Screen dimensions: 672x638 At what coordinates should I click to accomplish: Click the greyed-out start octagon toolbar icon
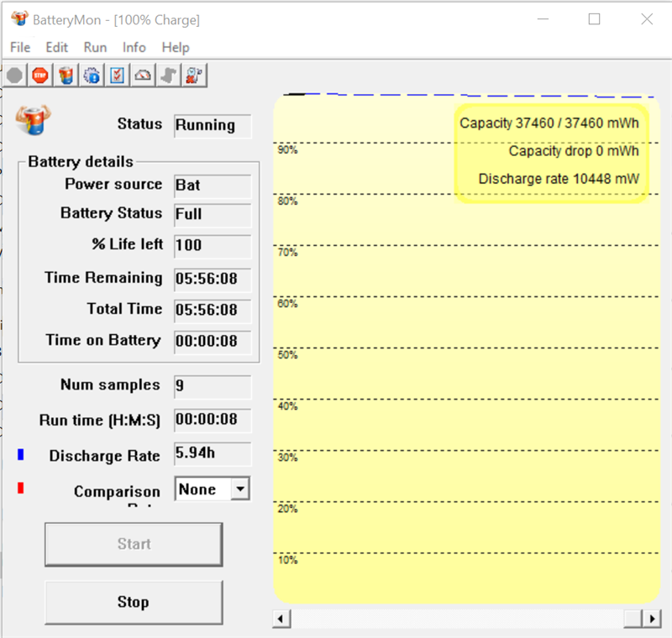tap(15, 76)
